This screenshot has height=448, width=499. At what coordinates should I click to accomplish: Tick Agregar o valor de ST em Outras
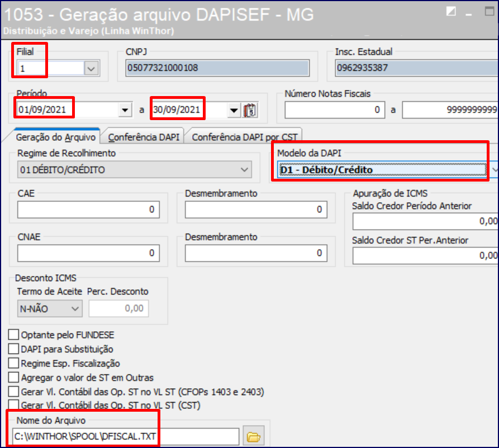click(x=13, y=377)
